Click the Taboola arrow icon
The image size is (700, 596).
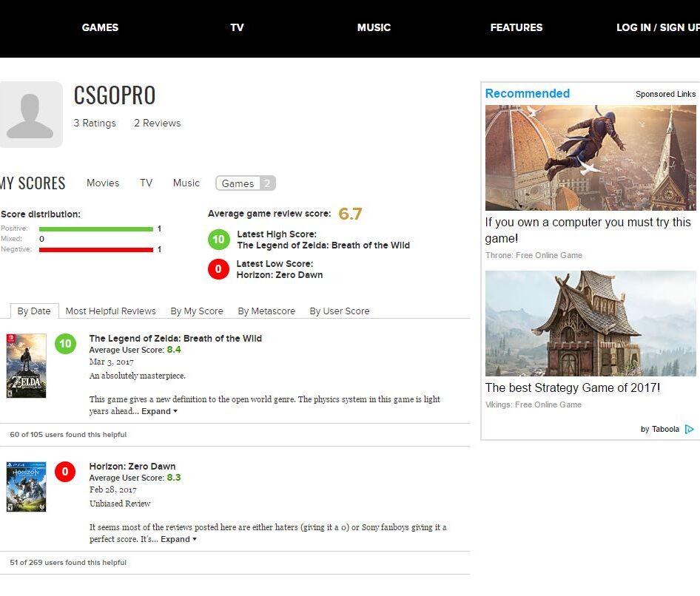[x=690, y=429]
